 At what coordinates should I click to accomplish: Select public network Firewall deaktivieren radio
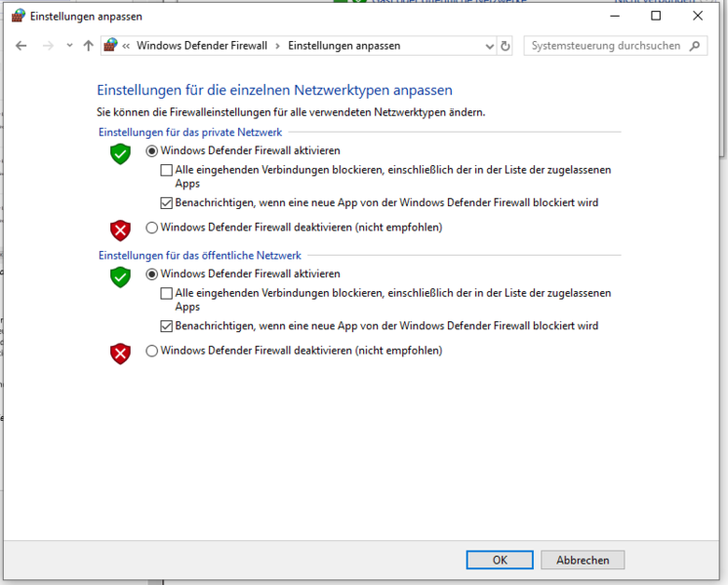pyautogui.click(x=152, y=351)
